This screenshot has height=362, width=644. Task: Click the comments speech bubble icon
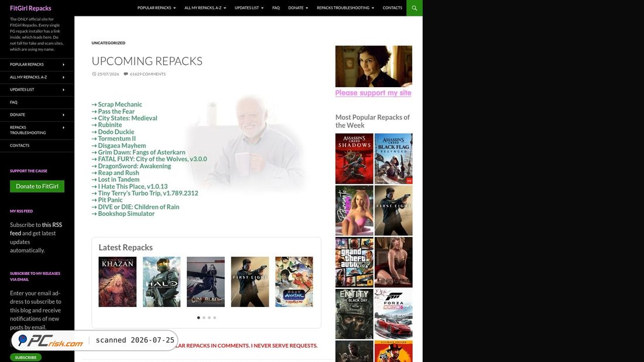coord(126,74)
